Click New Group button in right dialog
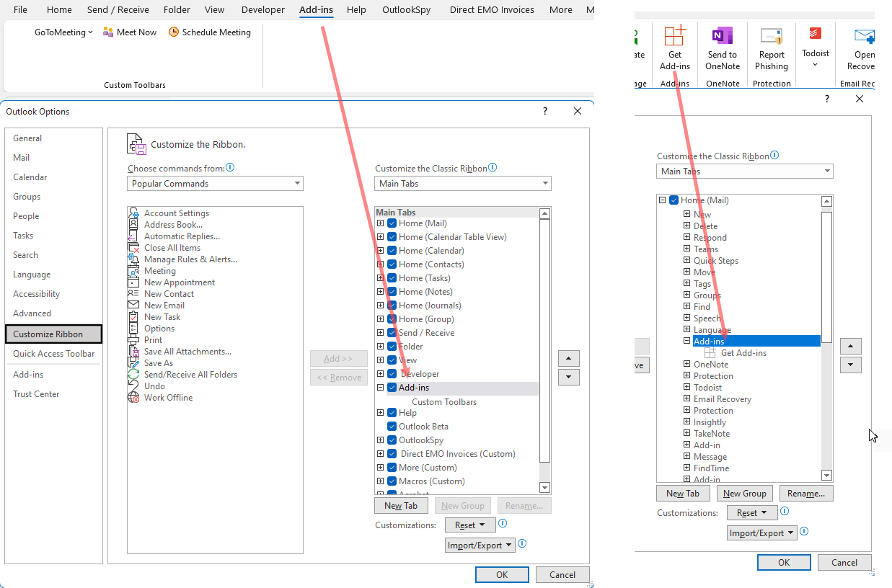This screenshot has width=892, height=588. tap(745, 494)
